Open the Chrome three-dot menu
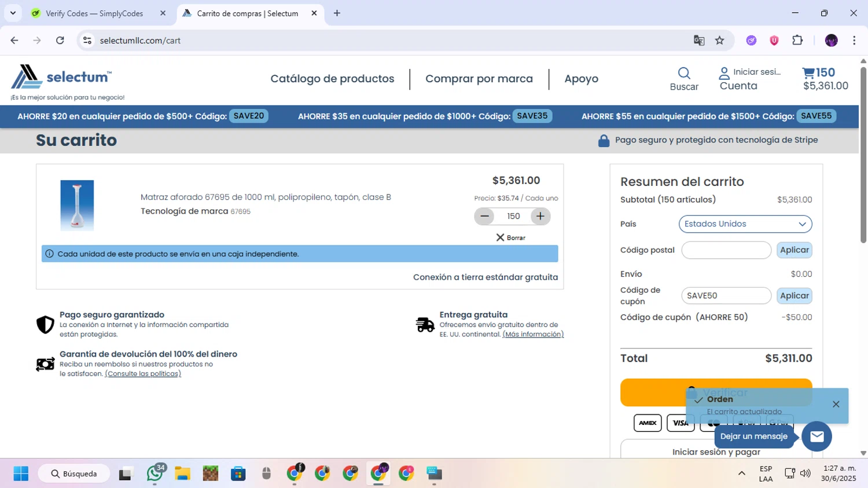Viewport: 868px width, 488px height. point(854,40)
